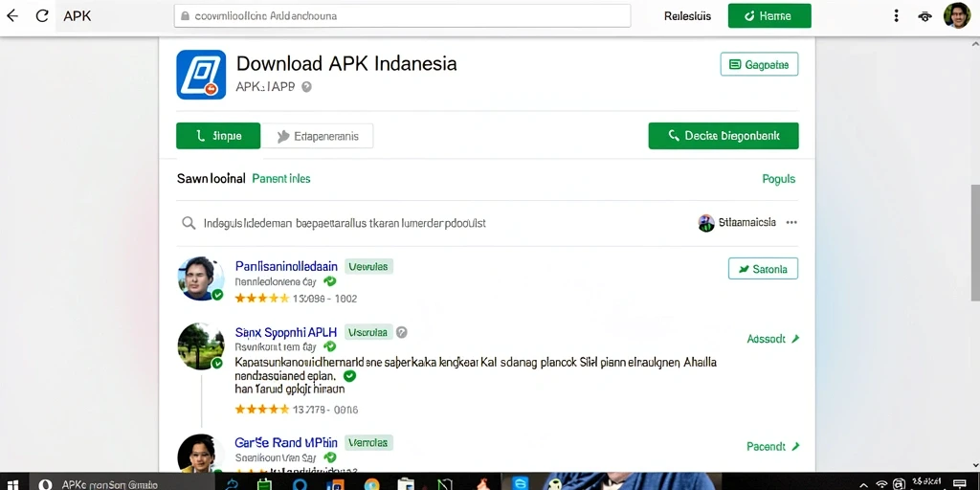The height and width of the screenshot is (490, 980).
Task: Click the green Decixe Diegonbenk button
Action: (x=724, y=136)
